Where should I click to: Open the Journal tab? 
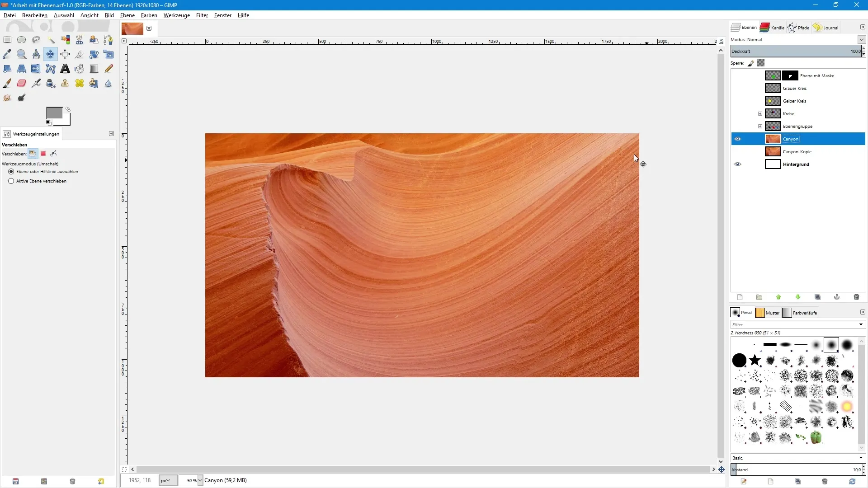[x=826, y=28]
